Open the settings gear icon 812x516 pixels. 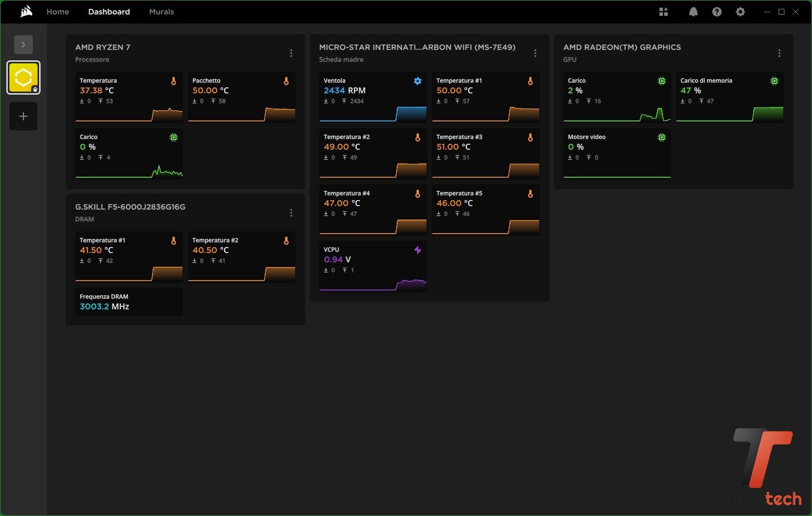click(740, 12)
